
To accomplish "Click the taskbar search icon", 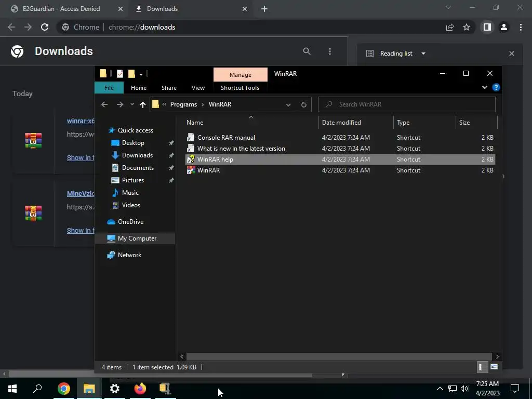I will [37, 389].
